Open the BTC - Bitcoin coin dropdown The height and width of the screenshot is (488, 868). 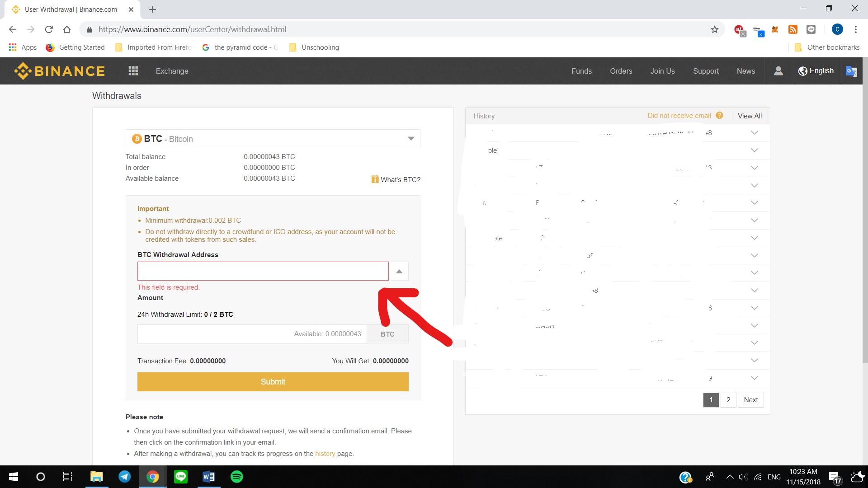(x=273, y=139)
